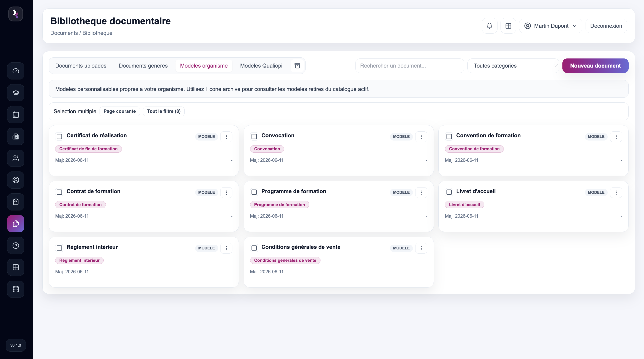Click the Deconnexion button

tap(606, 26)
